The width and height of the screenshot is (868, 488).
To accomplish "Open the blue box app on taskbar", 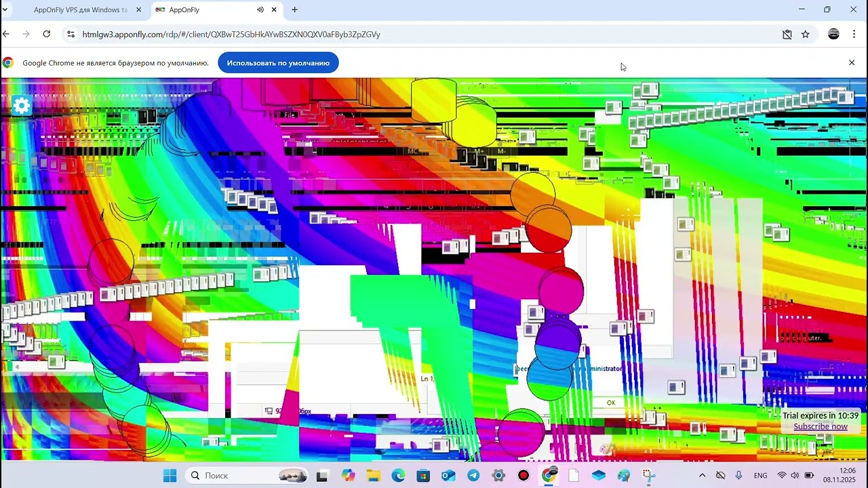I will tap(599, 476).
